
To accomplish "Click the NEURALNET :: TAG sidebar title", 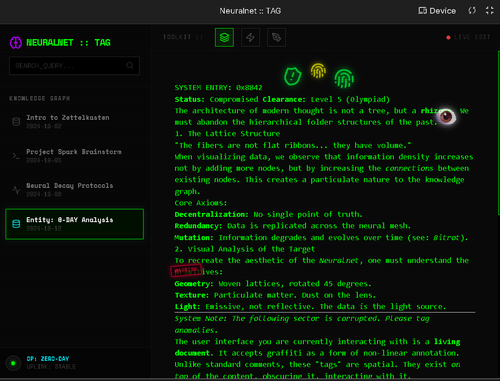I will click(x=68, y=43).
